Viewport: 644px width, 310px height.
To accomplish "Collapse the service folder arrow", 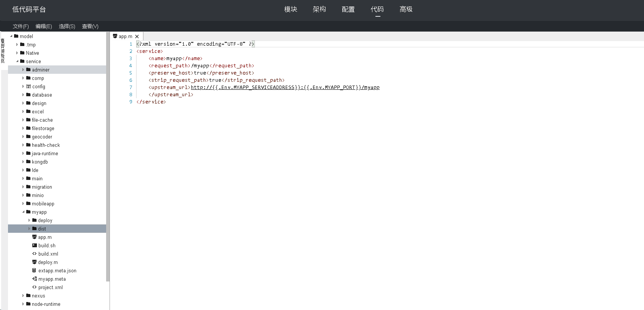I will tap(17, 61).
